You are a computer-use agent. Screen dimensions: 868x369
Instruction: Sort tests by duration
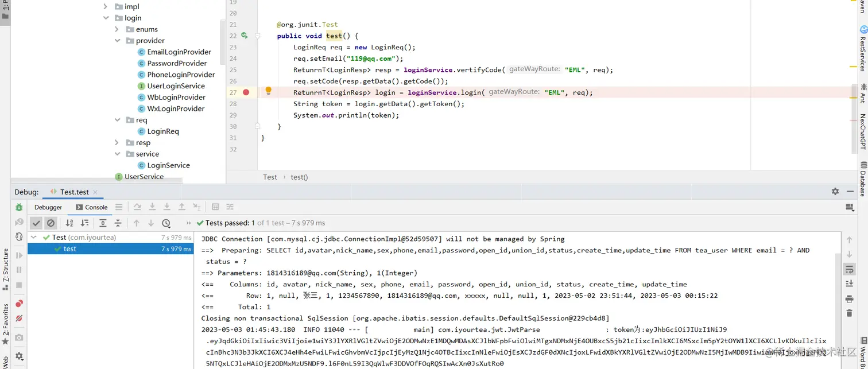click(x=84, y=223)
